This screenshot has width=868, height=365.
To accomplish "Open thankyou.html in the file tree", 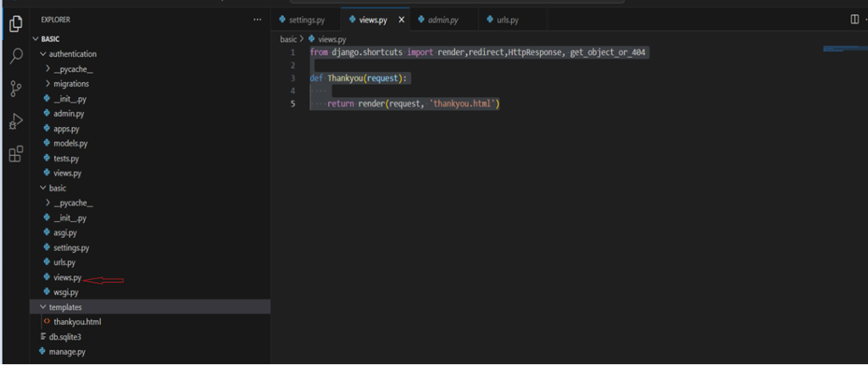I will tap(77, 322).
